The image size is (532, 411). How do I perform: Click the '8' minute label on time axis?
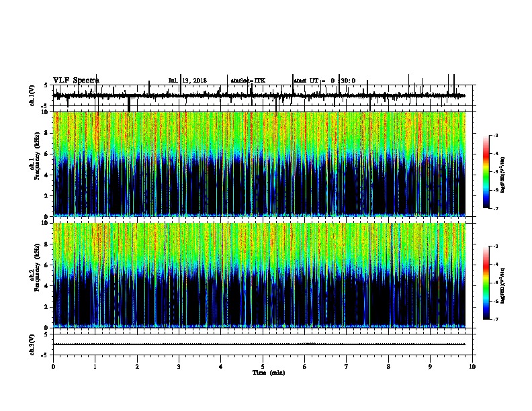click(388, 367)
